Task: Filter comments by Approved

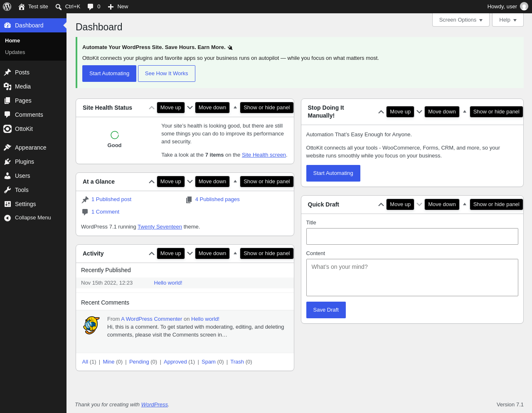Action: (175, 362)
